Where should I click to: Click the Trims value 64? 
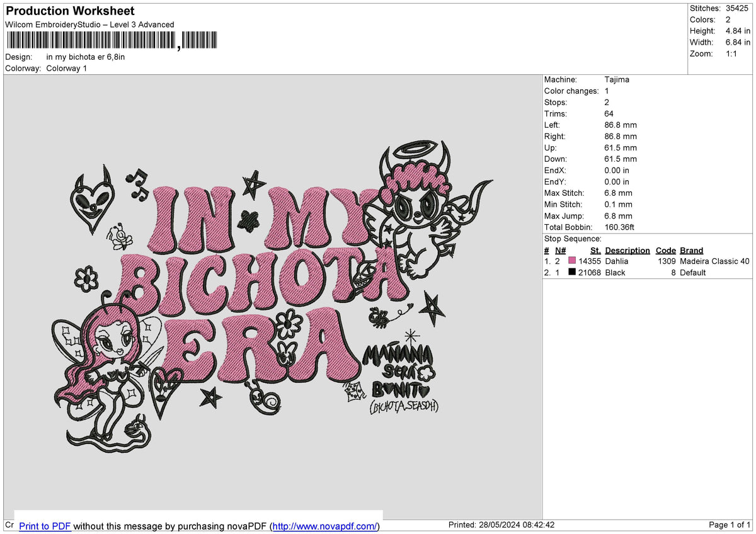(x=609, y=113)
